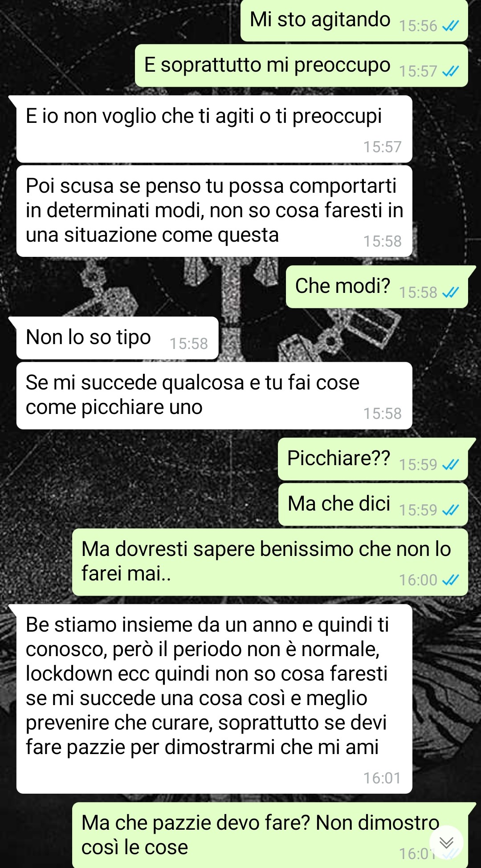Select the 'Mi sto agitando' message bubble

pos(354,20)
